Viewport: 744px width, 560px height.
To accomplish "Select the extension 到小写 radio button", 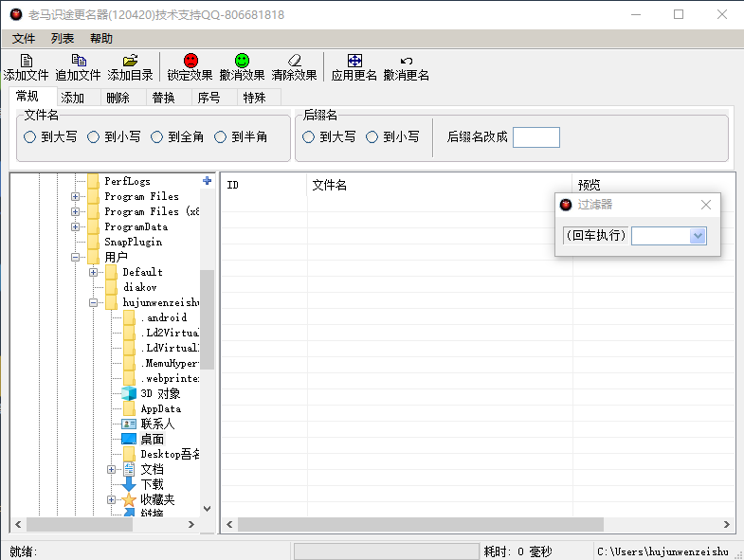I will pyautogui.click(x=373, y=137).
